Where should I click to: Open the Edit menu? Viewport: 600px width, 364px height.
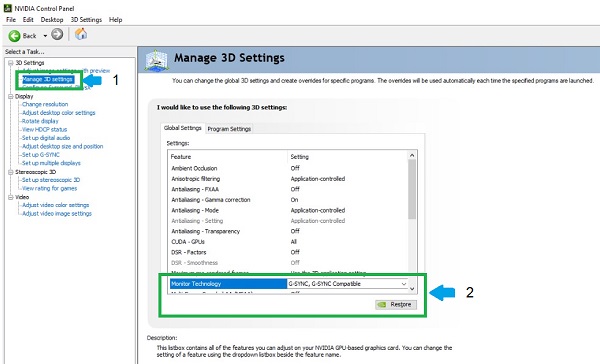pos(28,20)
